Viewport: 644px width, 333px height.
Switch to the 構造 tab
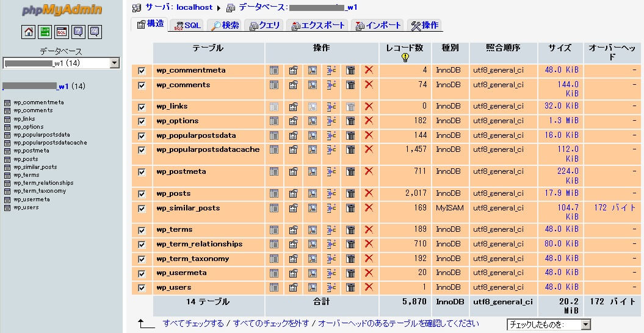(150, 24)
